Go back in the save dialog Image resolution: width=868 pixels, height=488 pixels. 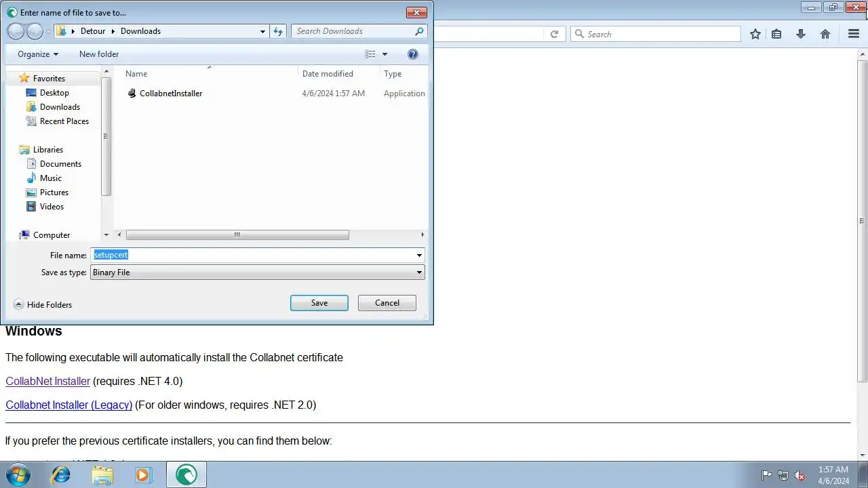coord(16,31)
